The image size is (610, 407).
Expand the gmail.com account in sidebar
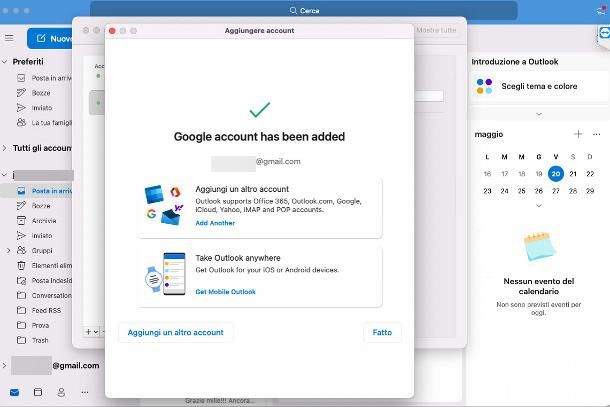click(4, 365)
